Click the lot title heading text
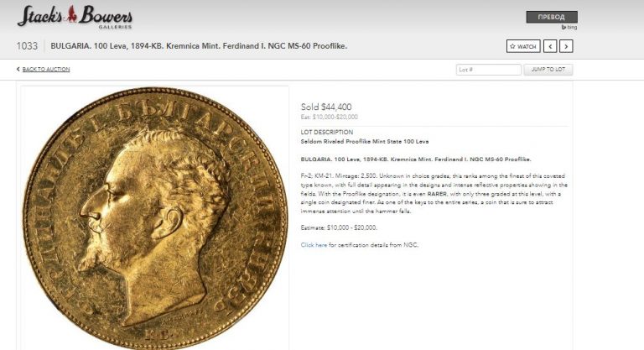The image size is (644, 350). click(199, 46)
